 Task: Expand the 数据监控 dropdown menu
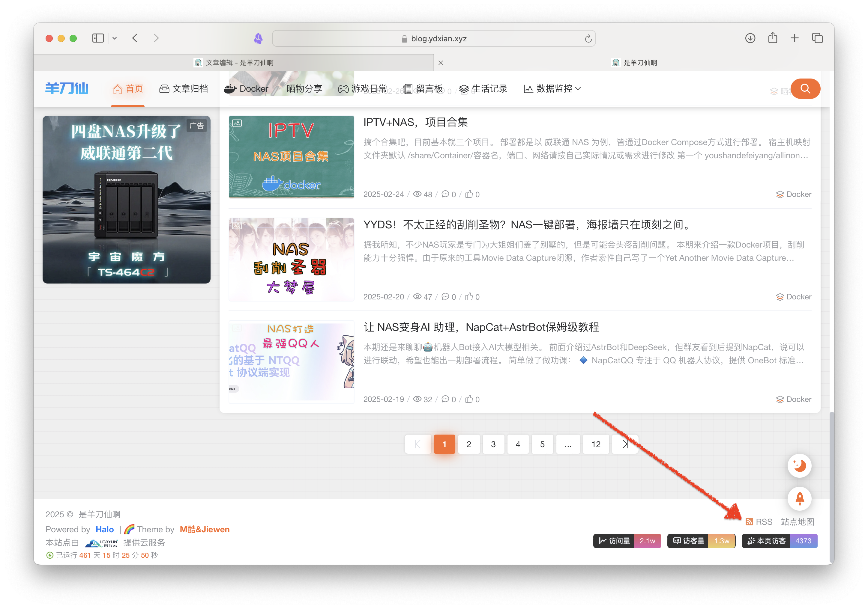552,89
